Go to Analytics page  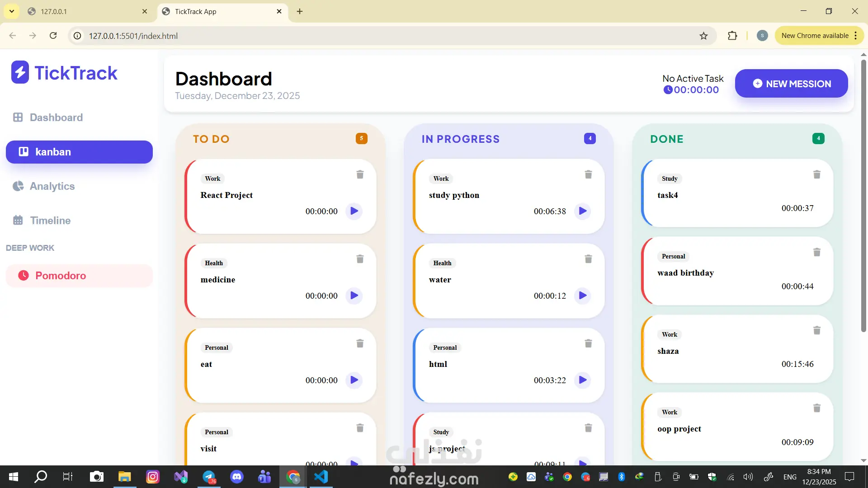tap(52, 186)
